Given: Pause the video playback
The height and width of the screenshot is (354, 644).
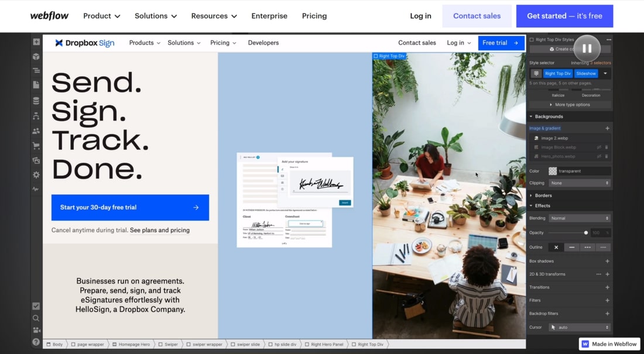Looking at the screenshot, I should (x=587, y=48).
